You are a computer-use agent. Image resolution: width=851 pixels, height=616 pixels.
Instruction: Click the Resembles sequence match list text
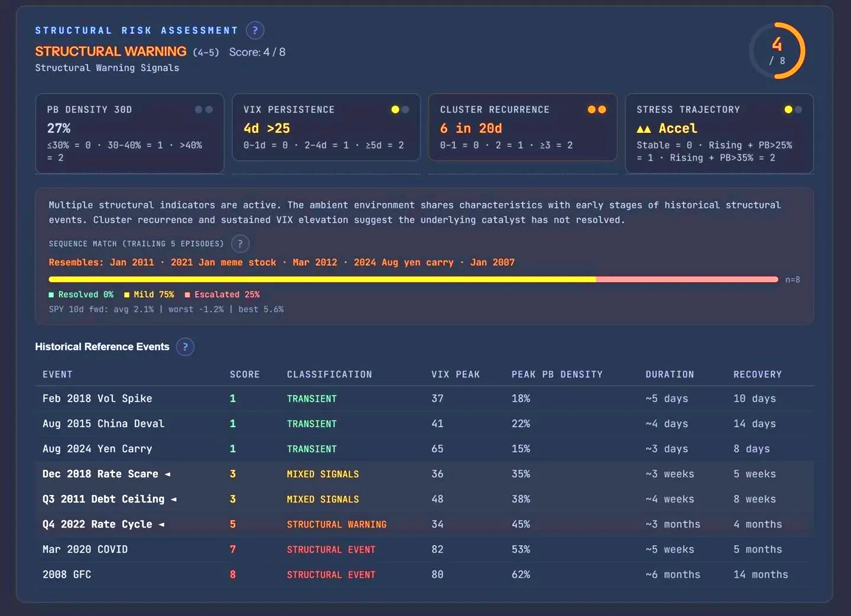click(x=281, y=262)
